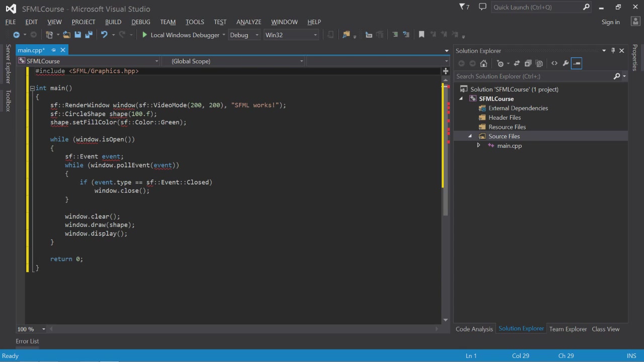Image resolution: width=644 pixels, height=362 pixels.
Task: Collapse the Source Files folder
Action: point(470,136)
